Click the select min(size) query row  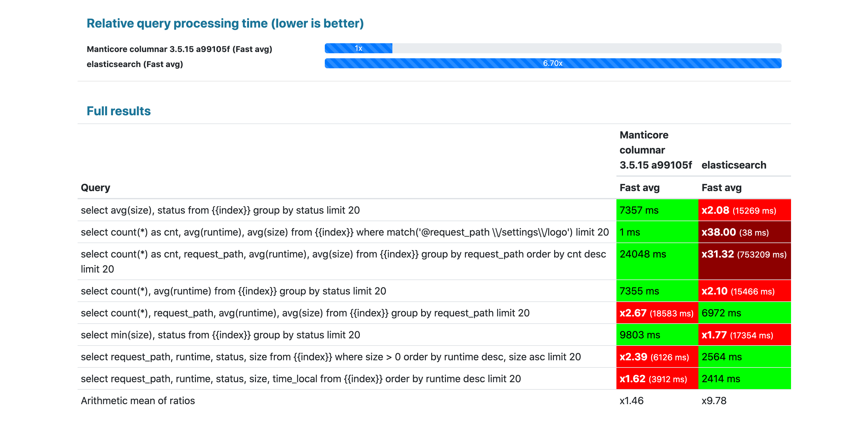pyautogui.click(x=220, y=335)
